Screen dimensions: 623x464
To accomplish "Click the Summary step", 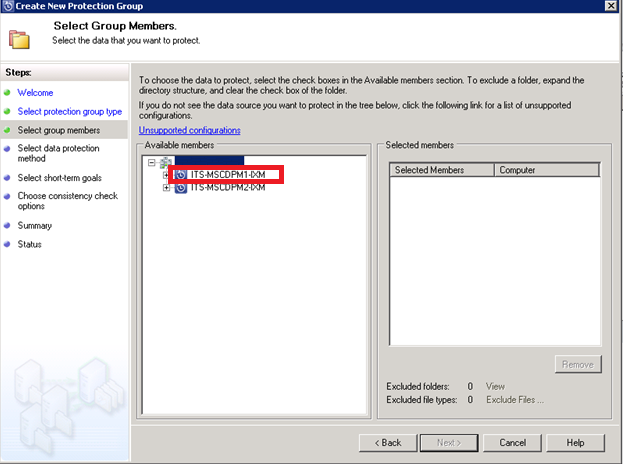I will [x=35, y=226].
